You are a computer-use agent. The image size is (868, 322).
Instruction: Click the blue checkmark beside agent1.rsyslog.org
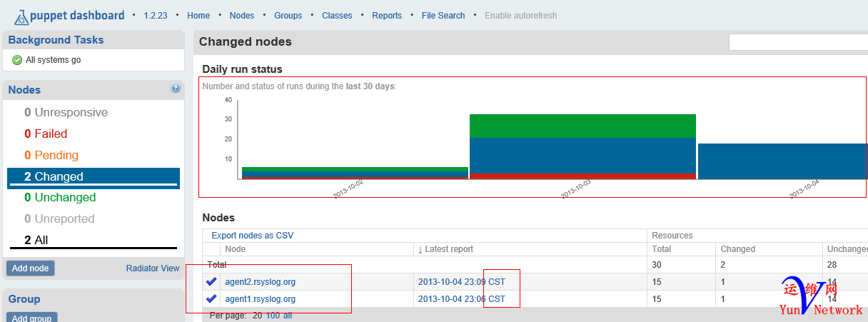coord(211,299)
